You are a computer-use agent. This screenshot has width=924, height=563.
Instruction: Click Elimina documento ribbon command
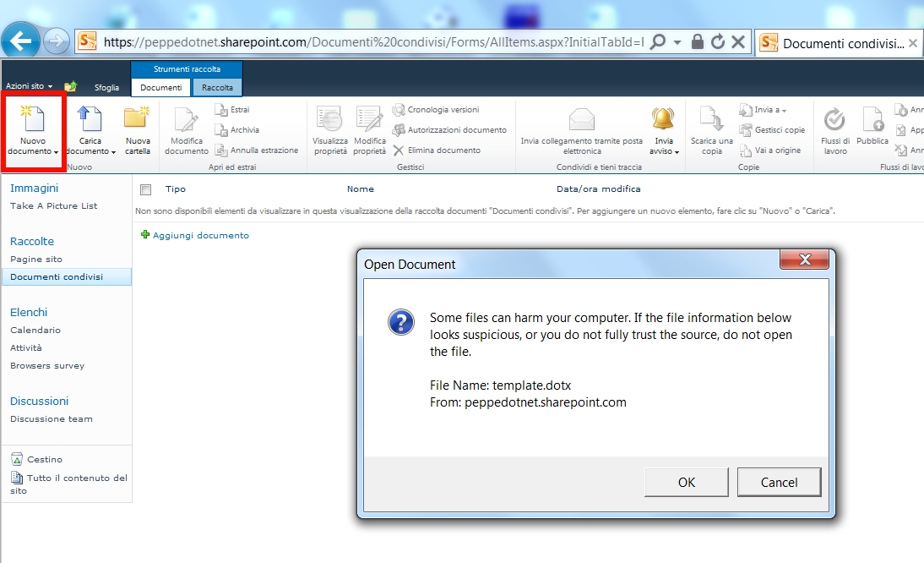437,150
